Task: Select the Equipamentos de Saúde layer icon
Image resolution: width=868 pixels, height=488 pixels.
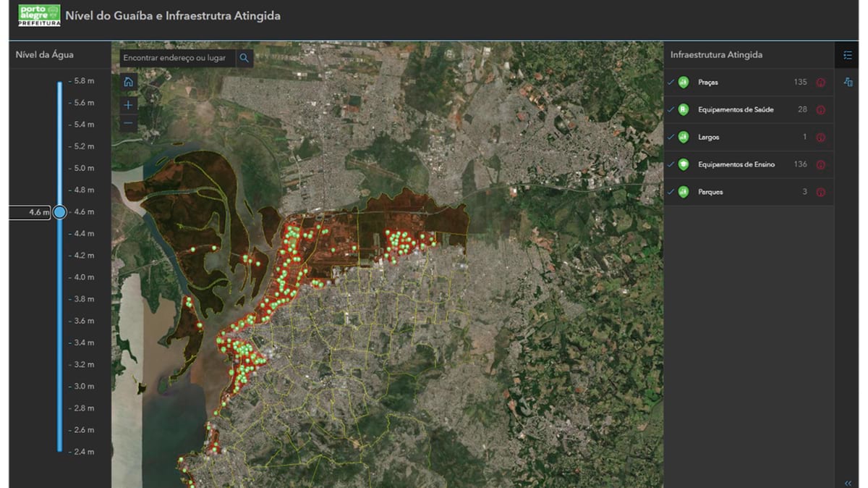Action: [x=685, y=109]
